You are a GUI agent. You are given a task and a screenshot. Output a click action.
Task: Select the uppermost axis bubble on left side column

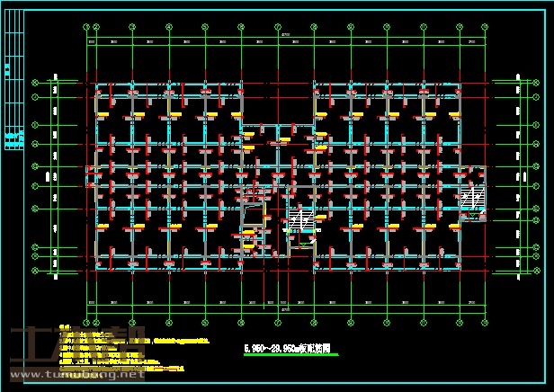(36, 82)
